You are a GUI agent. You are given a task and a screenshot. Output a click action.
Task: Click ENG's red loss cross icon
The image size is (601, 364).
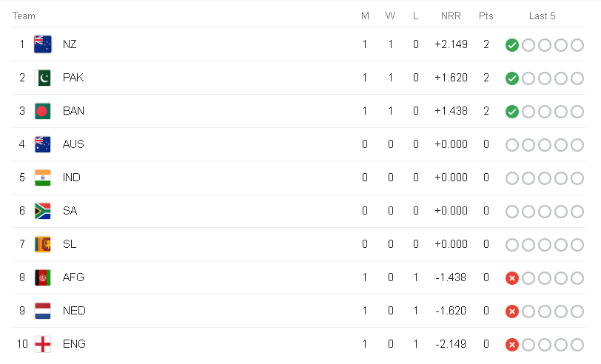pos(511,345)
